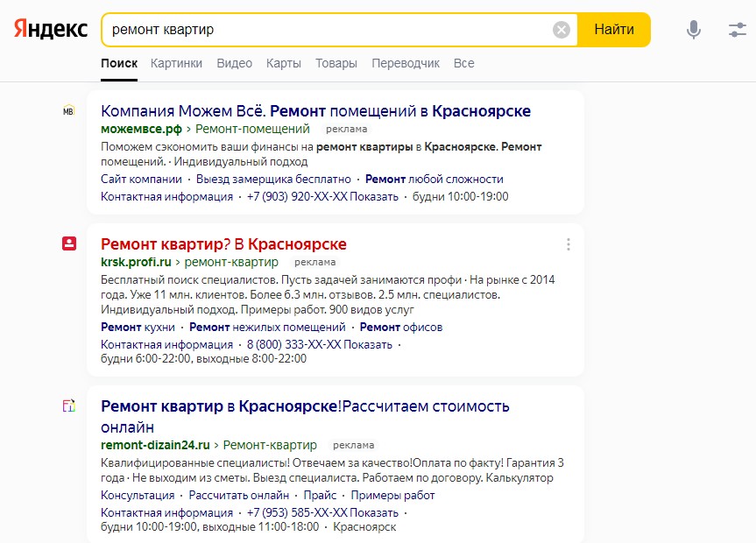The image size is (756, 543).
Task: Switch to the Карты tab
Action: pyautogui.click(x=284, y=63)
